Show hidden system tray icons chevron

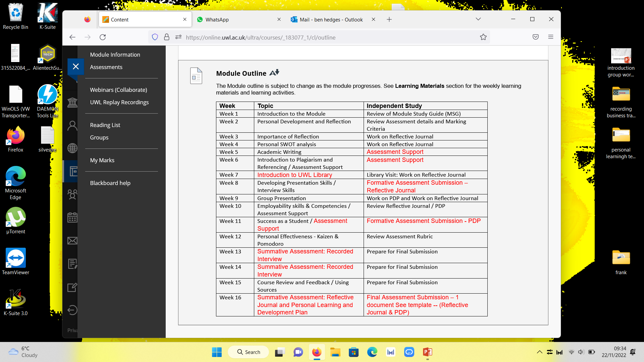point(539,352)
